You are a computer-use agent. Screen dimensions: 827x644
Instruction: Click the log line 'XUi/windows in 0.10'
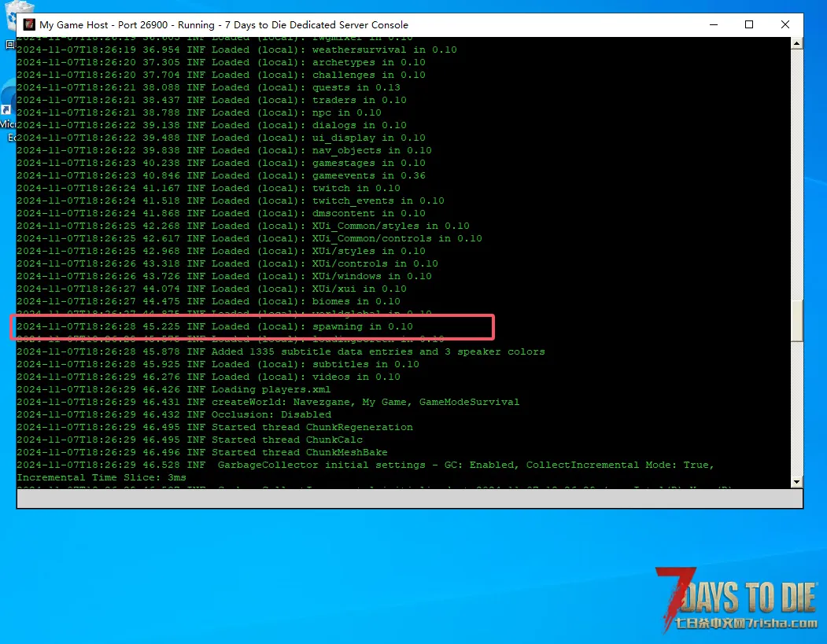tap(223, 276)
